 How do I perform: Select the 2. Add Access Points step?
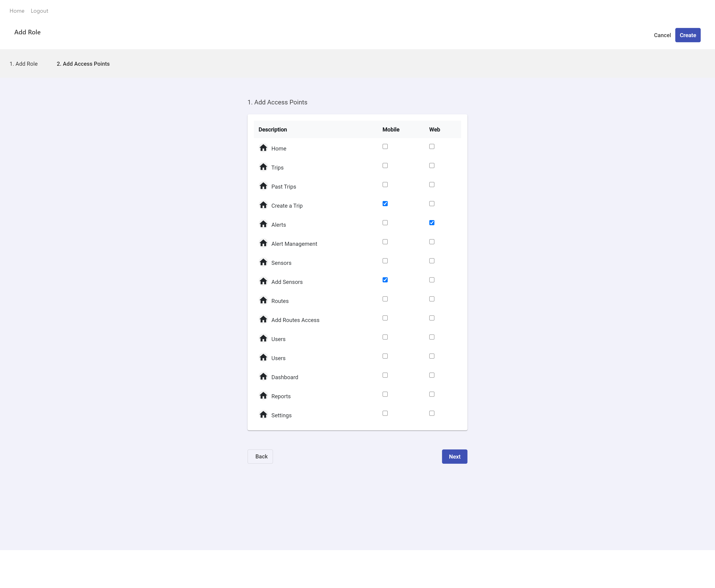click(83, 64)
